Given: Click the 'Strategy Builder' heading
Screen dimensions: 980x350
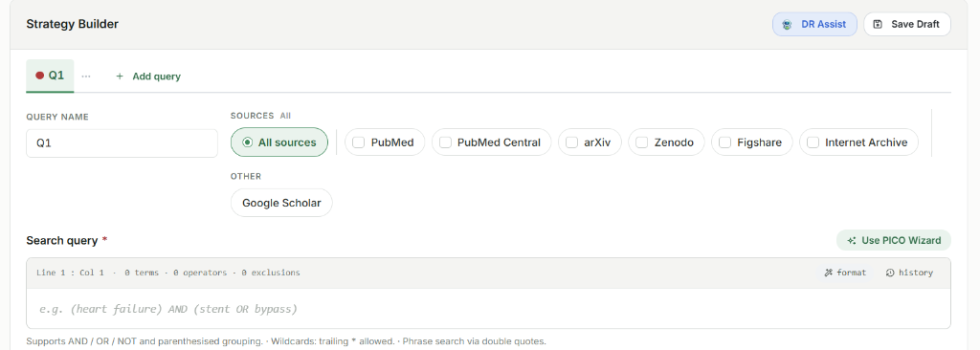Looking at the screenshot, I should point(73,24).
